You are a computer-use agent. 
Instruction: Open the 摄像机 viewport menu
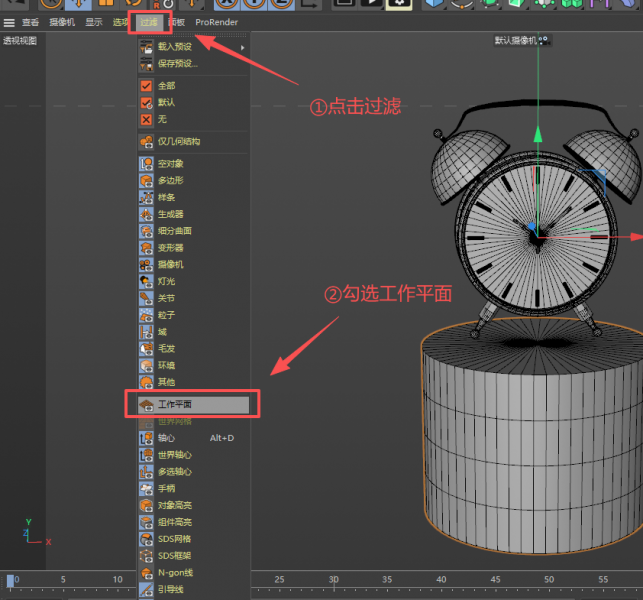62,22
